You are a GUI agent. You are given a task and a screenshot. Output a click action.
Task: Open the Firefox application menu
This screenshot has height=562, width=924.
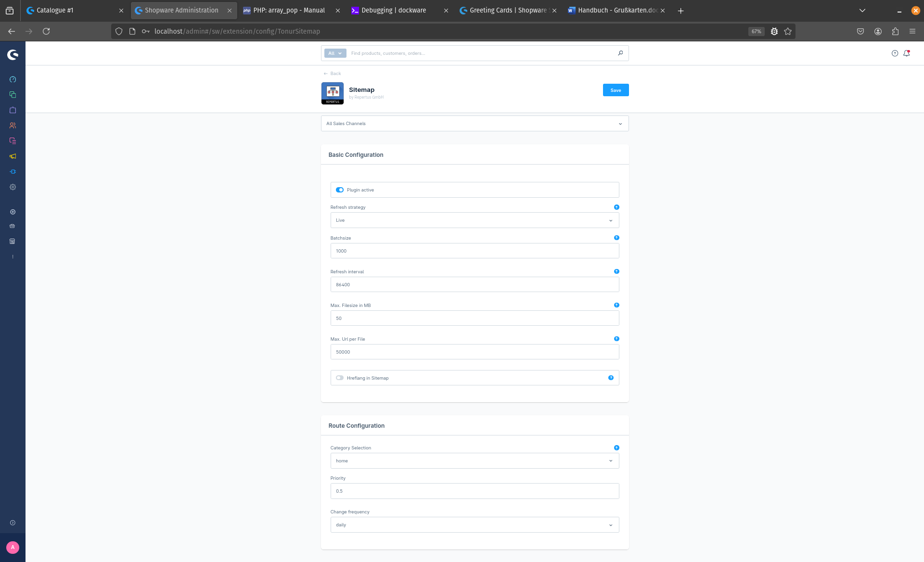(912, 31)
